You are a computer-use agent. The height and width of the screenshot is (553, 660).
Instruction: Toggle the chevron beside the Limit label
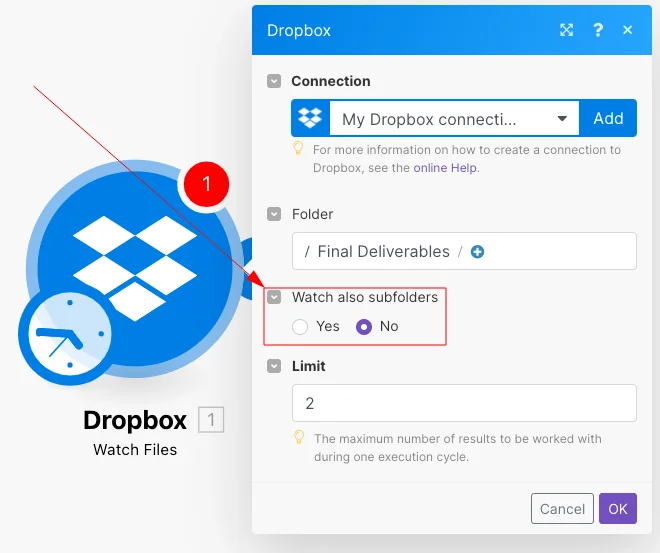coord(274,366)
